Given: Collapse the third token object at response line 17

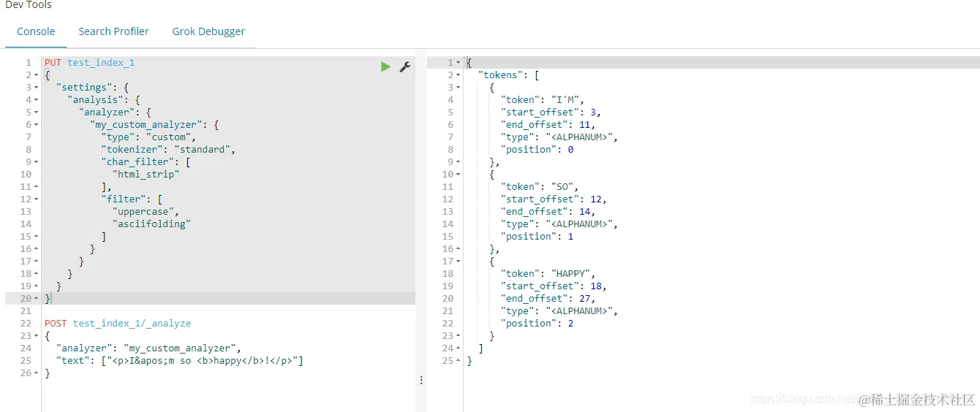Looking at the screenshot, I should click(458, 262).
